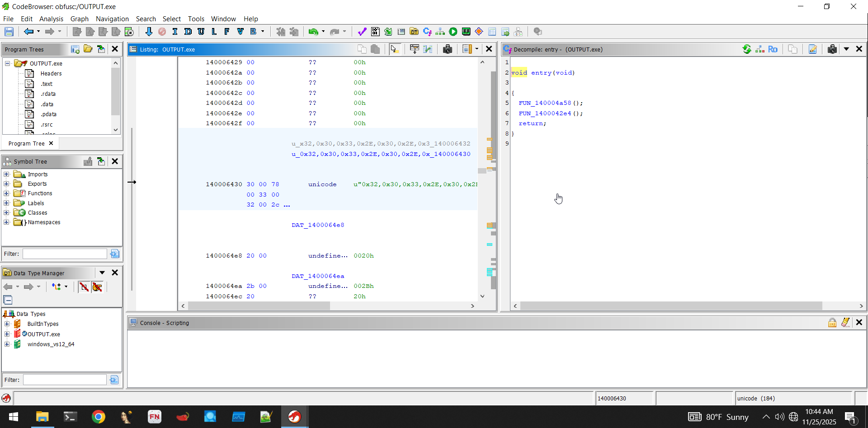Select .text section in Program Trees
This screenshot has width=868, height=428.
47,84
